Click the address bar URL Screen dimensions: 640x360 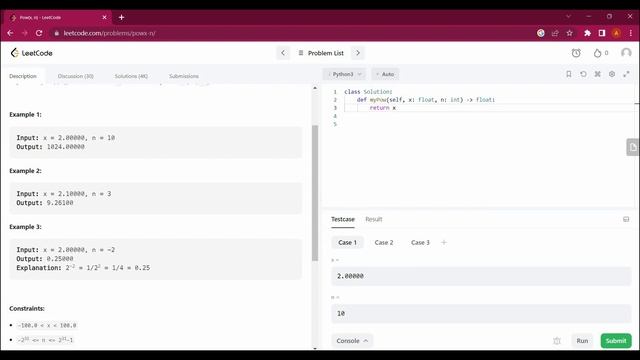click(x=109, y=33)
